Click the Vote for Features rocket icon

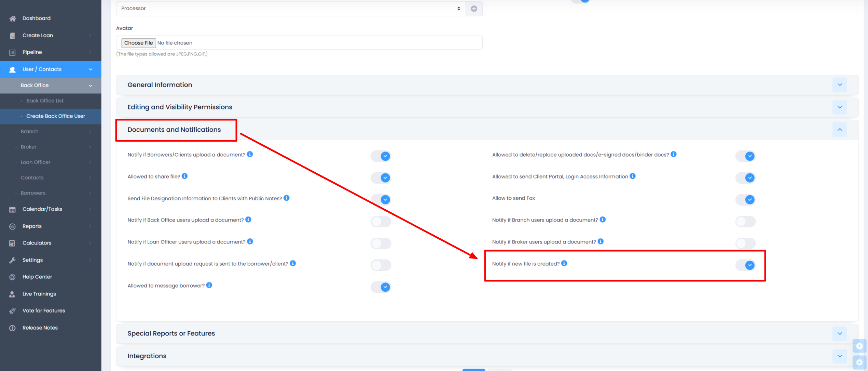click(x=13, y=311)
